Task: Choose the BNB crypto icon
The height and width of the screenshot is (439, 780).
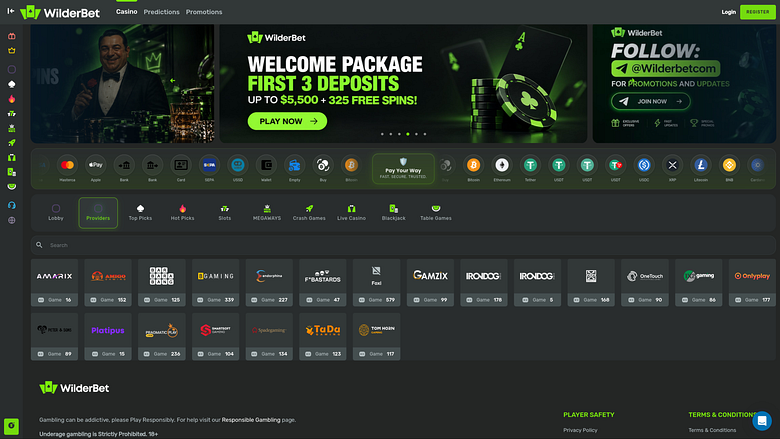Action: click(729, 165)
